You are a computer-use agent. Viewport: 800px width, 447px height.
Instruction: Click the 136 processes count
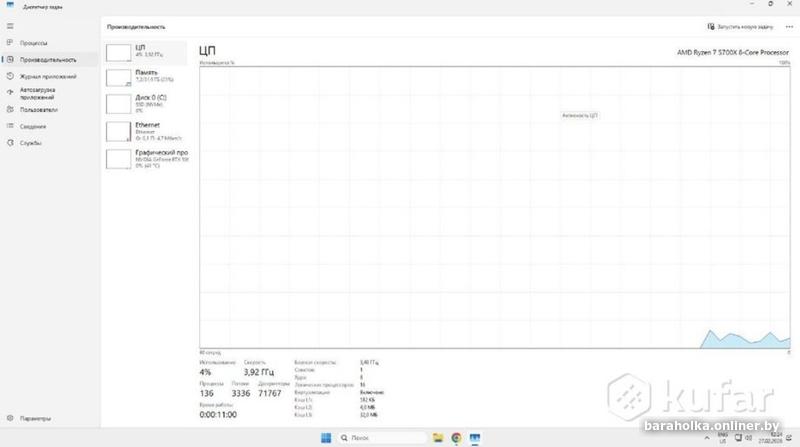click(x=207, y=393)
